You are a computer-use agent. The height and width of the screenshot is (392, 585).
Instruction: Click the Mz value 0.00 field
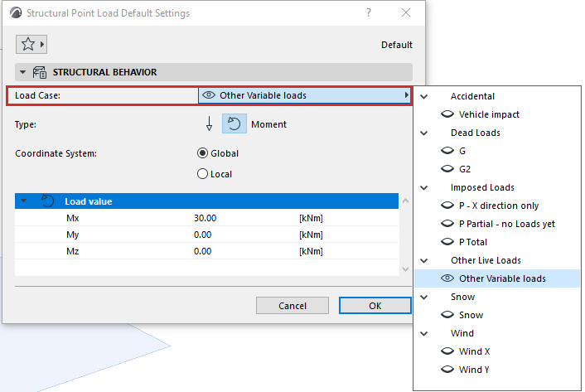[x=202, y=251]
